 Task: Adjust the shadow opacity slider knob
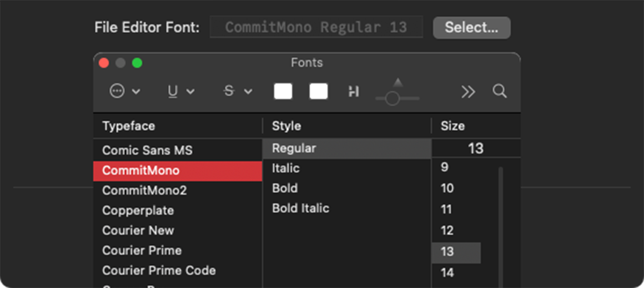393,98
